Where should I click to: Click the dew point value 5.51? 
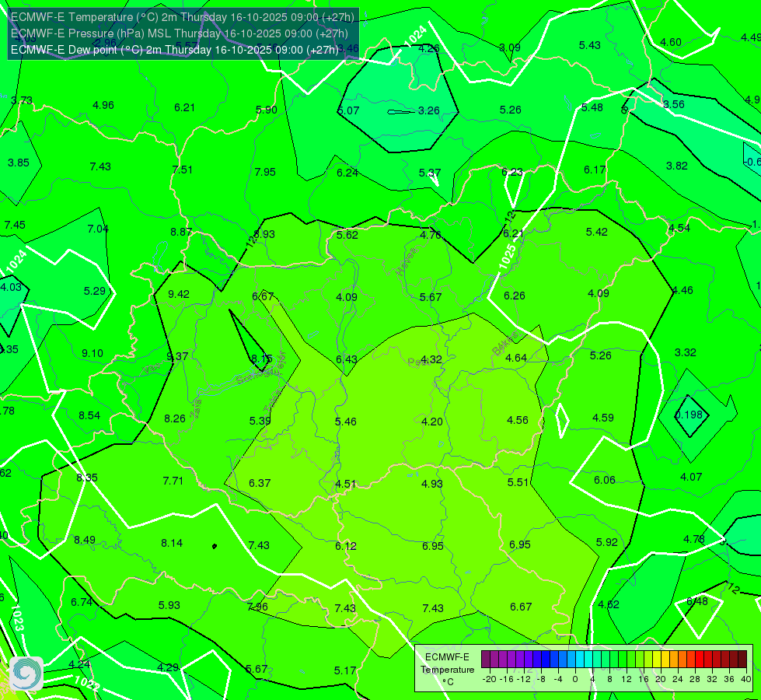pos(518,482)
